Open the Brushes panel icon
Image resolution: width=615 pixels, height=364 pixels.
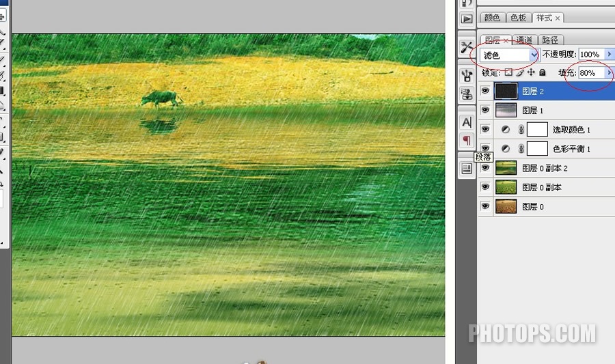tap(467, 75)
